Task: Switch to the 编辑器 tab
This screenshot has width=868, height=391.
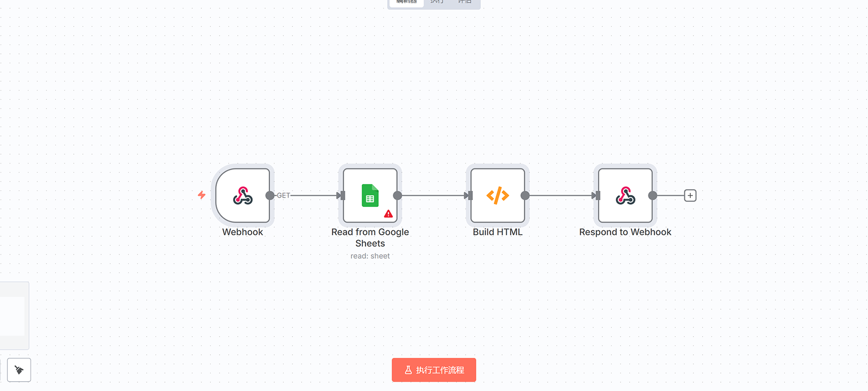Action: 407,2
